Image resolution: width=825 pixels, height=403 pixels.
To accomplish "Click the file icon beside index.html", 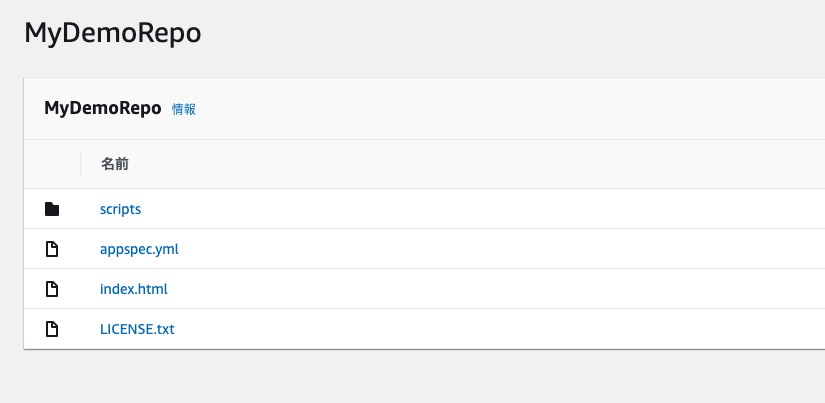I will [x=52, y=289].
